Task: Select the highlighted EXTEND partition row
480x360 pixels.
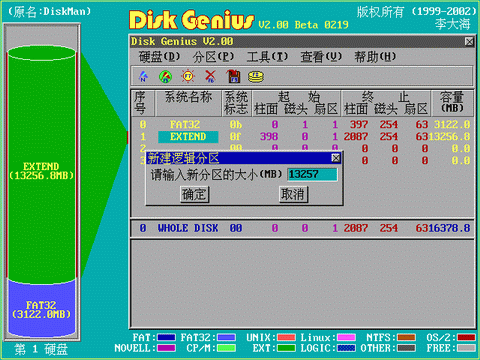Action: click(x=302, y=137)
